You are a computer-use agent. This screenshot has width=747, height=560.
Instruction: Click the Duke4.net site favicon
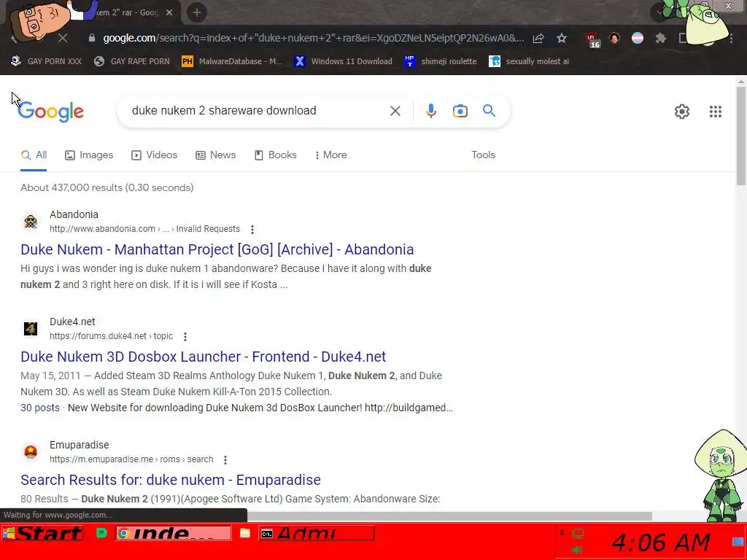pos(31,329)
